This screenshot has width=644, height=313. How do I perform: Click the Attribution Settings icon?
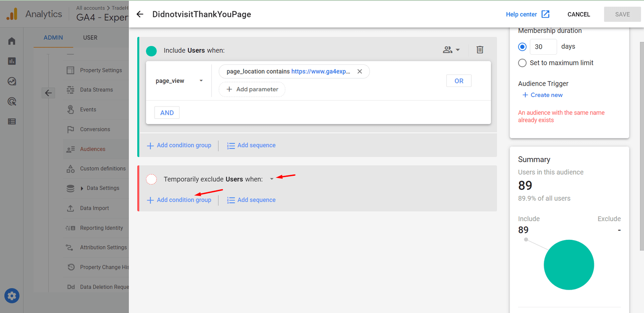click(x=70, y=247)
